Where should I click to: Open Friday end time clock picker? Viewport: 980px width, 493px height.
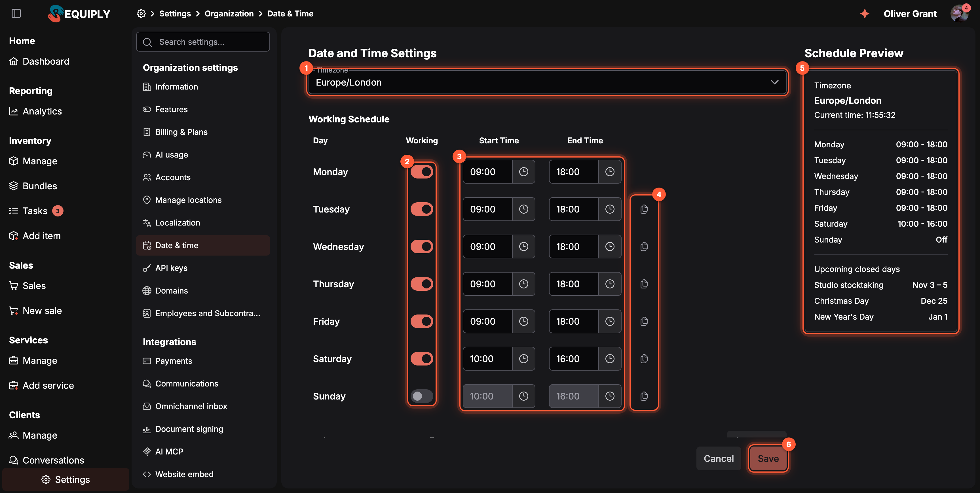point(609,322)
